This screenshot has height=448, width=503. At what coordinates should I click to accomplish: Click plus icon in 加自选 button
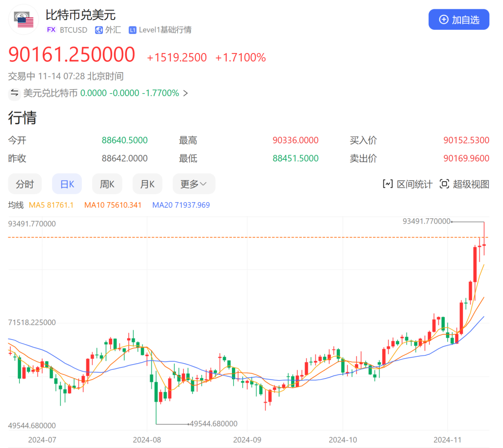coord(444,20)
